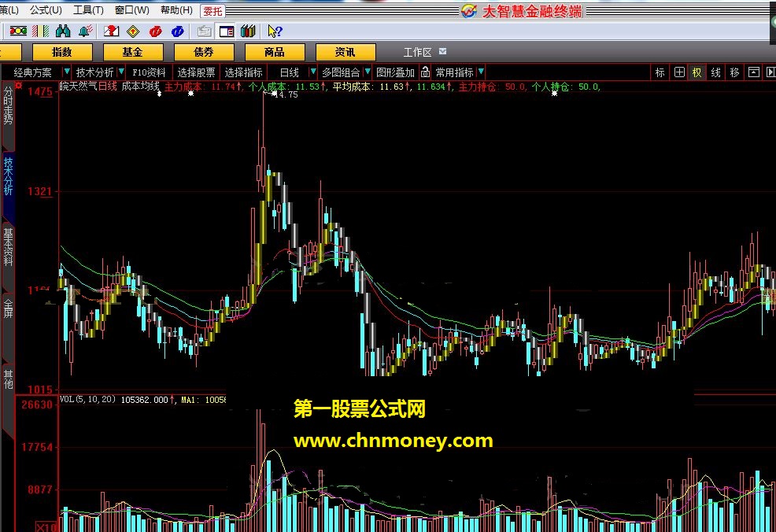Toggle the window layout panel icon
Screen dimensions: 776x532
pos(227,31)
